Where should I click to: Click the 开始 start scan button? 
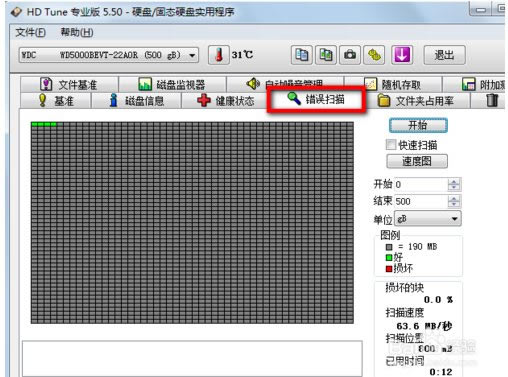[x=418, y=126]
